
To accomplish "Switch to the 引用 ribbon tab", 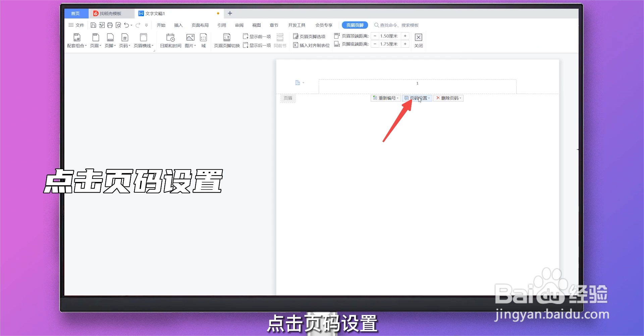I will coord(221,25).
